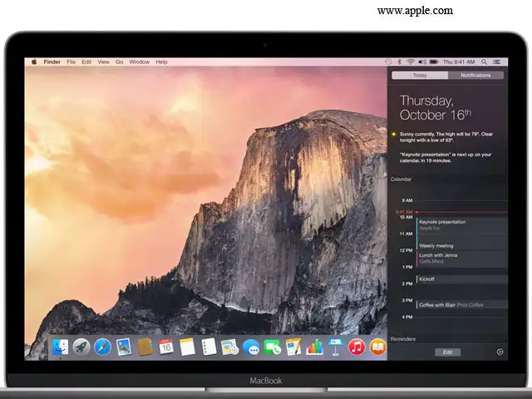Select the Today tab

click(420, 75)
